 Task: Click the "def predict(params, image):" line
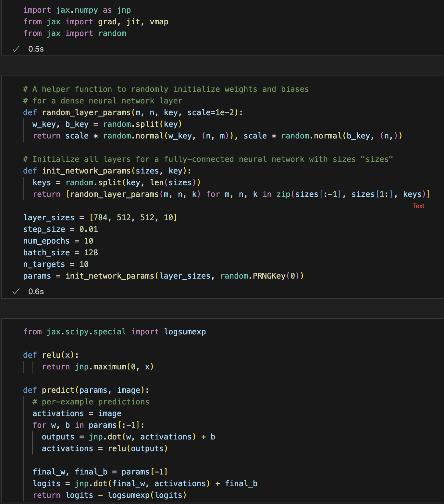(86, 390)
